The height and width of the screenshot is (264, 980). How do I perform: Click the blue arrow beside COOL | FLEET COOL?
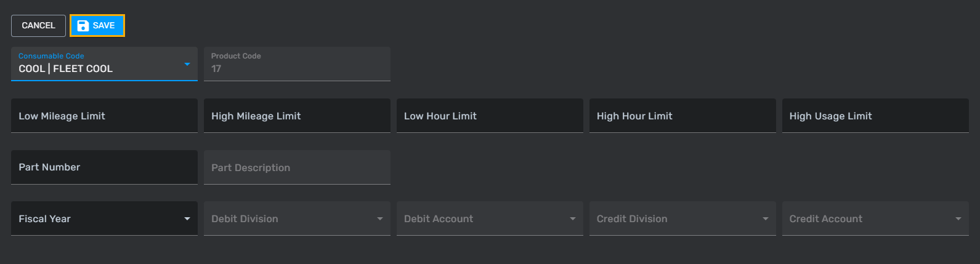point(187,64)
